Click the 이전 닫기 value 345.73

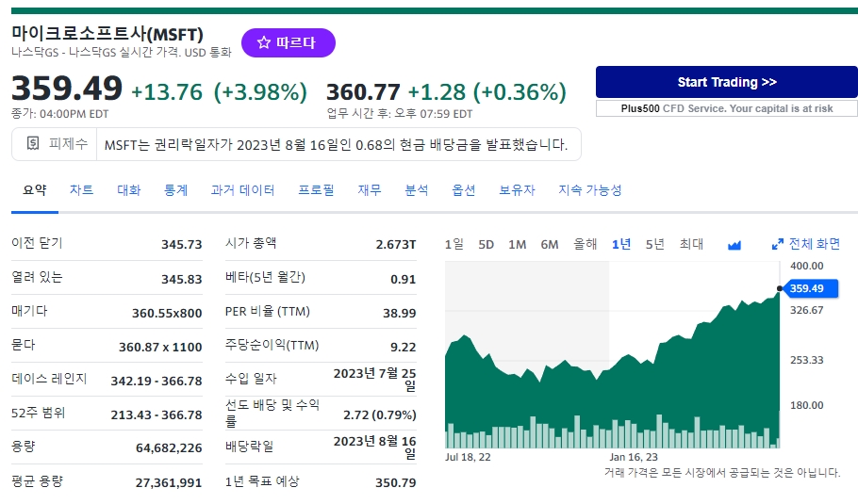coord(182,244)
